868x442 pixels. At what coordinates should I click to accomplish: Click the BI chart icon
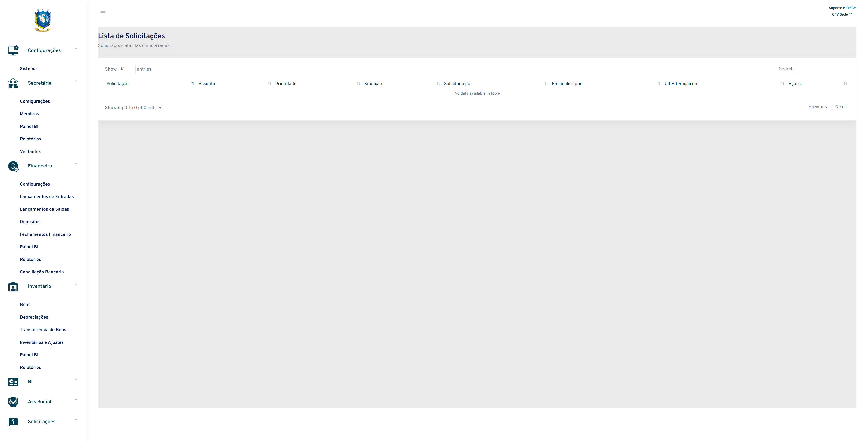13,382
